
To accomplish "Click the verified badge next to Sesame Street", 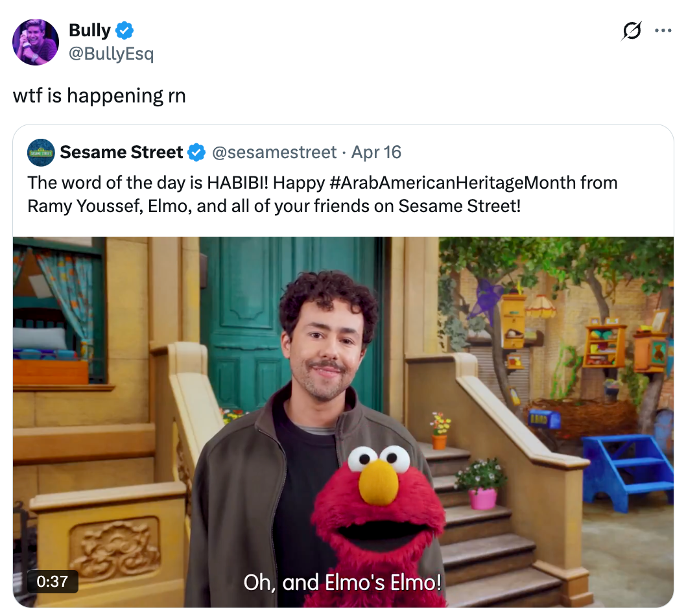I will [196, 152].
